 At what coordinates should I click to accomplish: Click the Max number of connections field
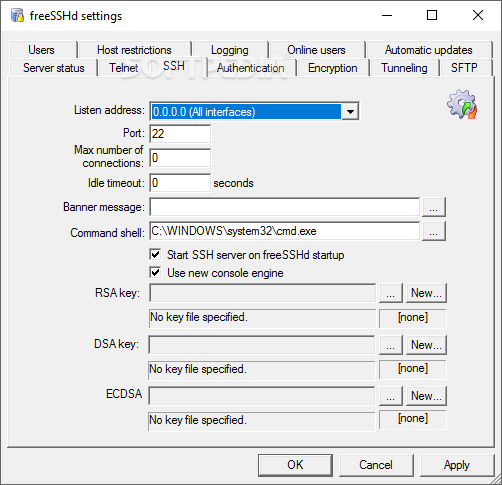[x=180, y=158]
